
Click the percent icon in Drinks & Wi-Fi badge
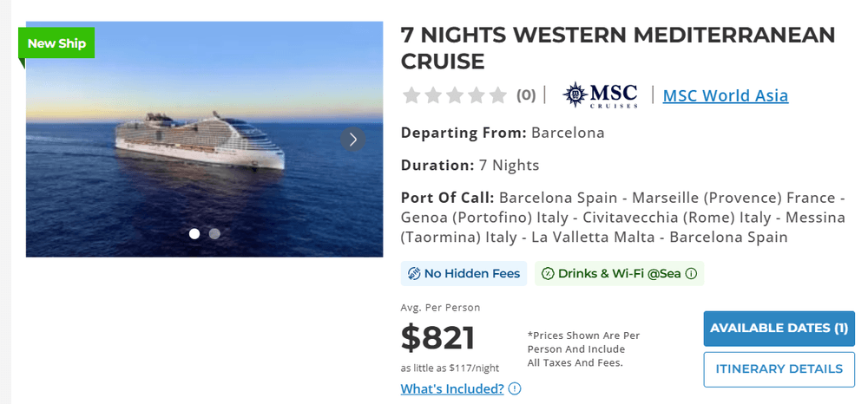548,274
